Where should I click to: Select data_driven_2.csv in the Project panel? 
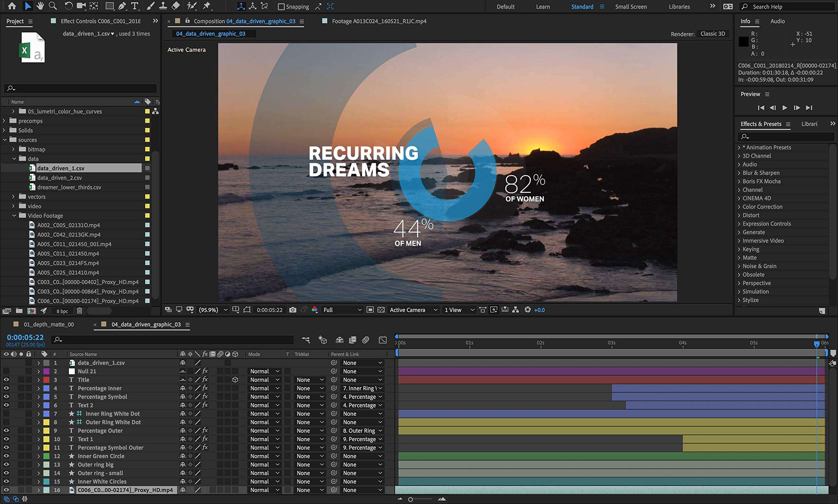(60, 177)
